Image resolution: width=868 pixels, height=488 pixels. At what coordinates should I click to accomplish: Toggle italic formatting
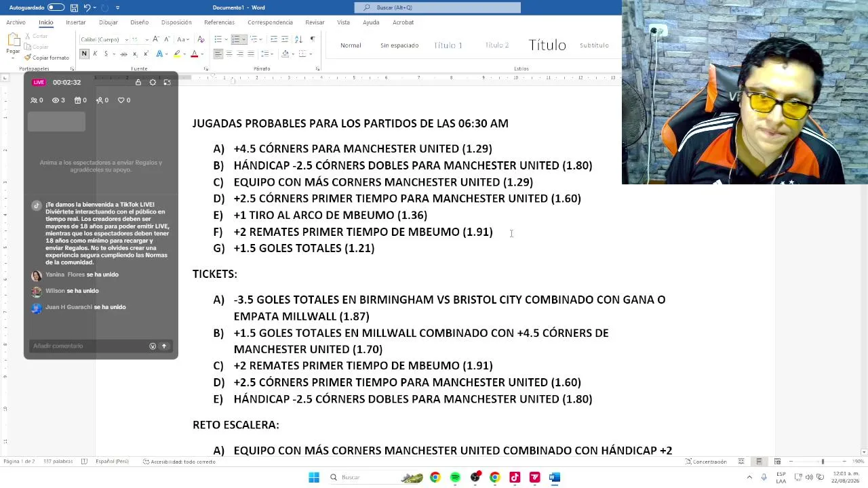pos(95,54)
